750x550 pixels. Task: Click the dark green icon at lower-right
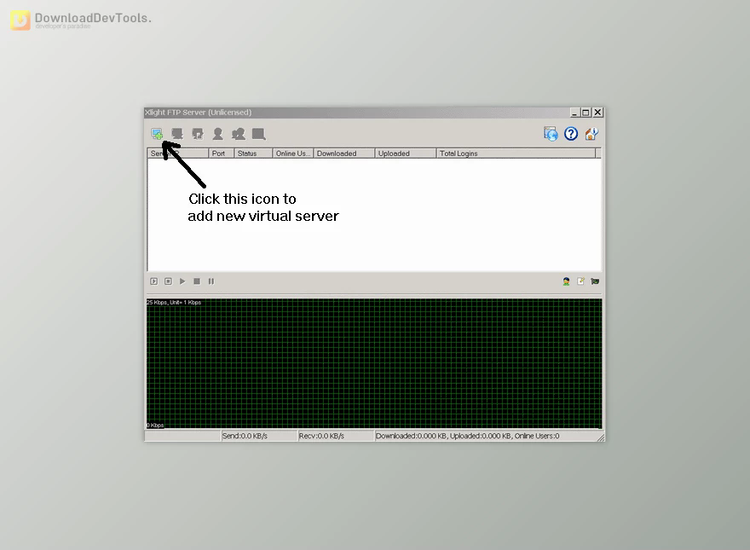[594, 282]
